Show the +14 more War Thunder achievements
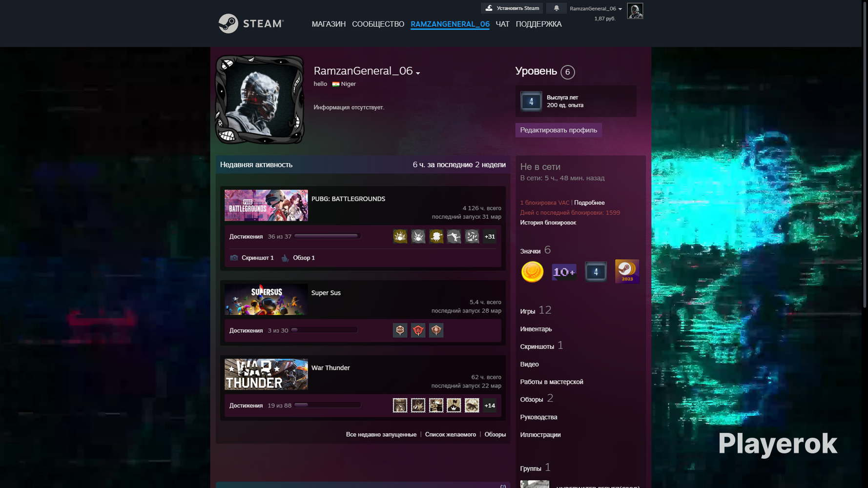 pos(490,406)
